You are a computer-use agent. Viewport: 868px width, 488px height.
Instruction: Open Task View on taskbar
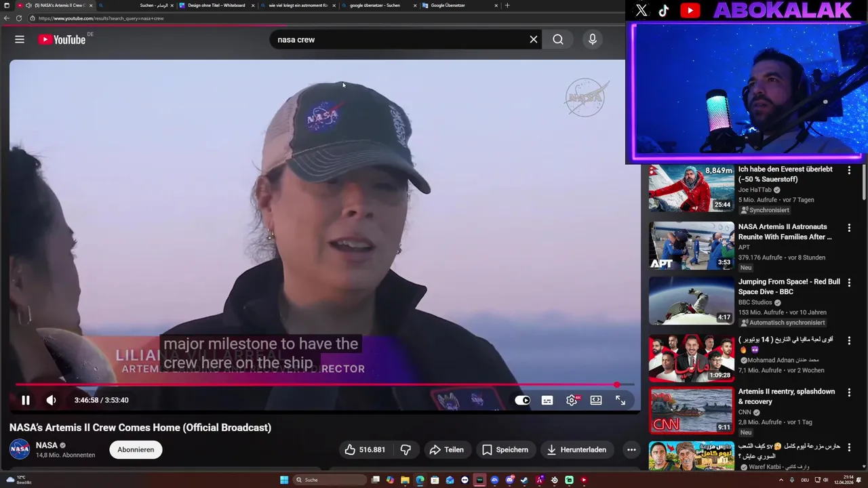point(375,480)
